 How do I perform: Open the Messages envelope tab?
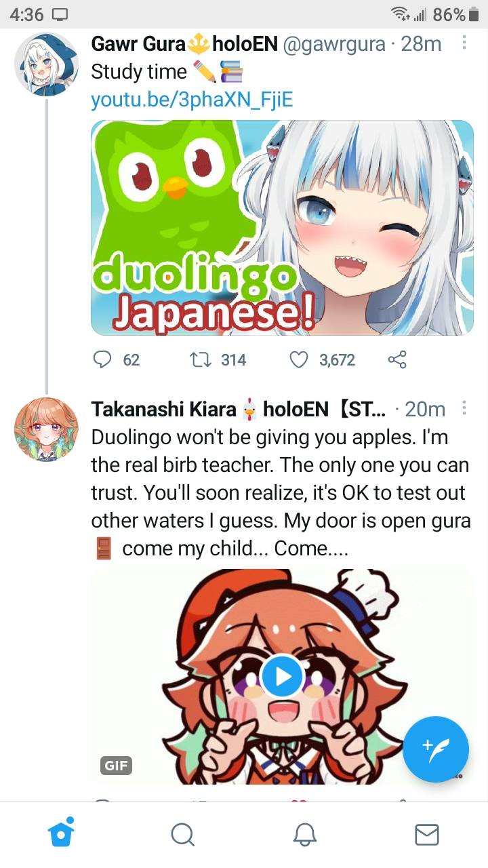(427, 835)
